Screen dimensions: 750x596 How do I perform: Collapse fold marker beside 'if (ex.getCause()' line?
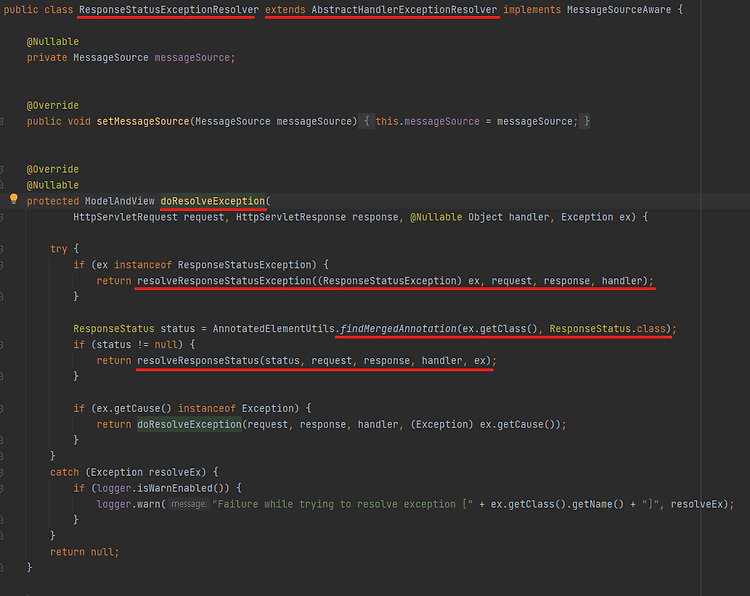click(x=2, y=409)
